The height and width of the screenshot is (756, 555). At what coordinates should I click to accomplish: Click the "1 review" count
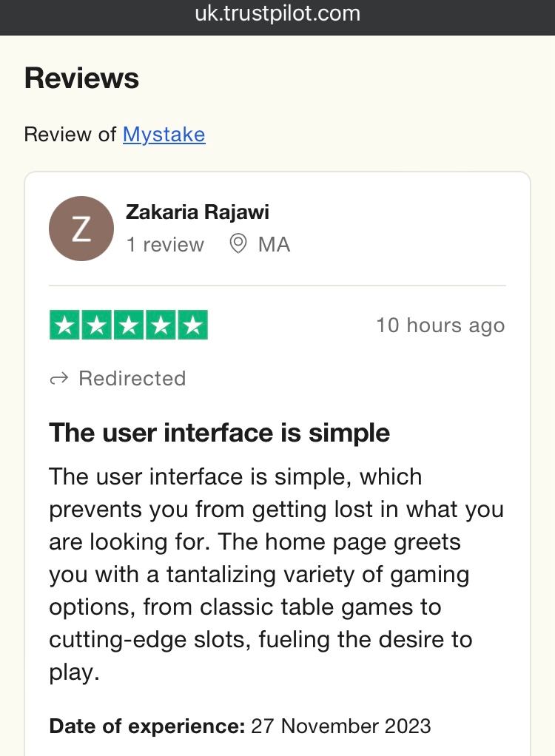click(x=165, y=245)
